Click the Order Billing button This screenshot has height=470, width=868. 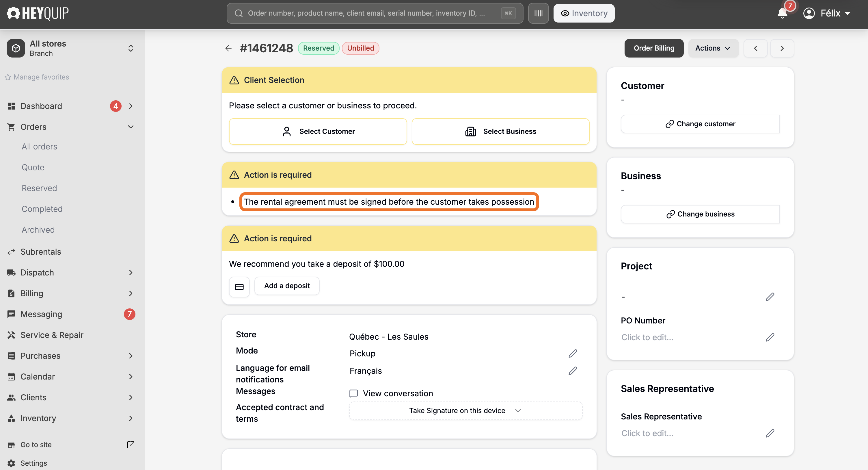[654, 48]
